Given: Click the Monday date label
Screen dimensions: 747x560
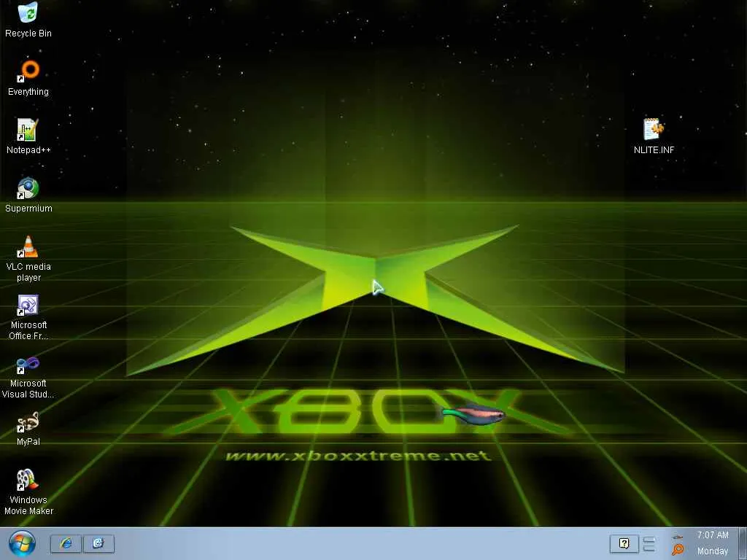Looking at the screenshot, I should [x=713, y=551].
